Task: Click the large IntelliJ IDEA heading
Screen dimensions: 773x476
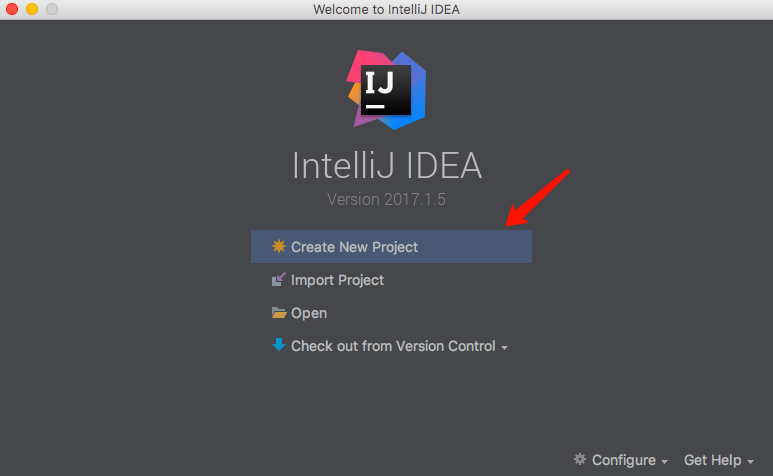Action: (387, 166)
